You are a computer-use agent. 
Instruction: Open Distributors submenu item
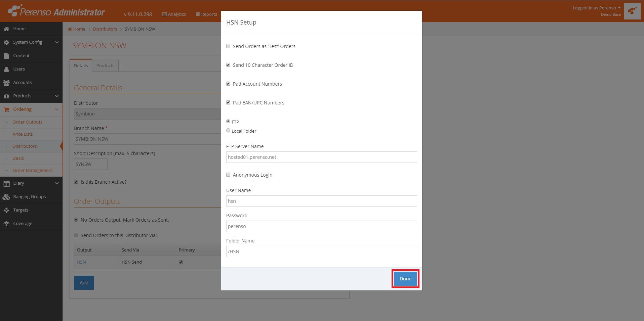(x=25, y=146)
